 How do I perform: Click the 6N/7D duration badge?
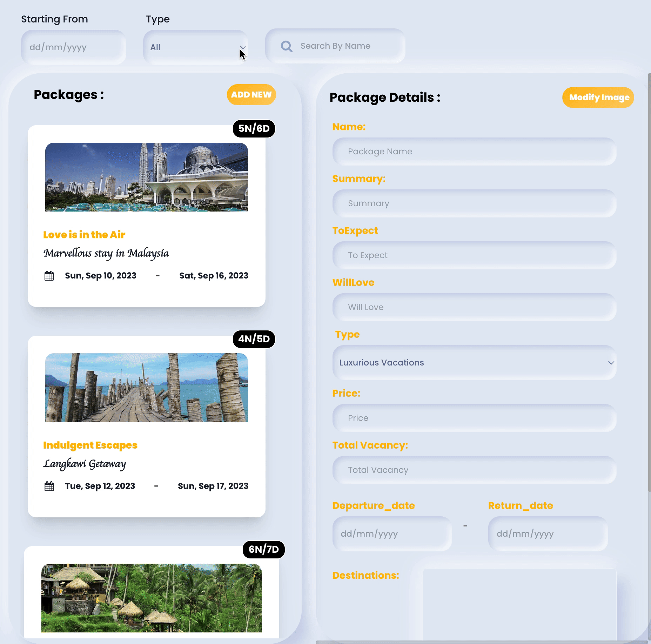pyautogui.click(x=264, y=549)
